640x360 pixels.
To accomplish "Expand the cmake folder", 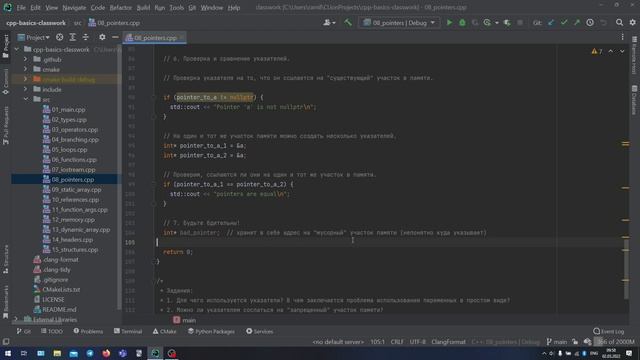I will pos(25,69).
